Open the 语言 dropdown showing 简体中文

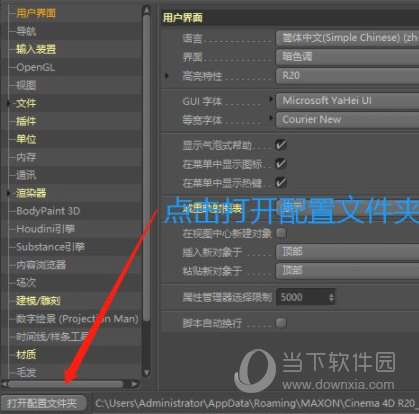point(347,38)
